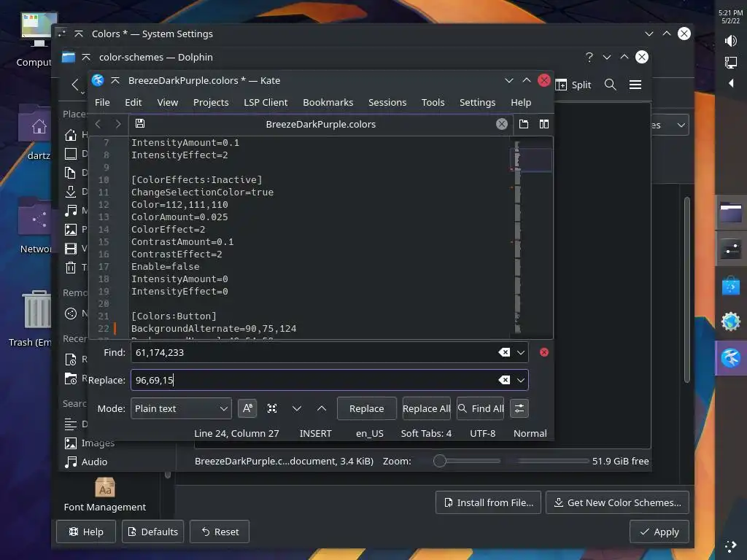The width and height of the screenshot is (747, 560).
Task: Open Kate's Help menu
Action: tap(521, 102)
